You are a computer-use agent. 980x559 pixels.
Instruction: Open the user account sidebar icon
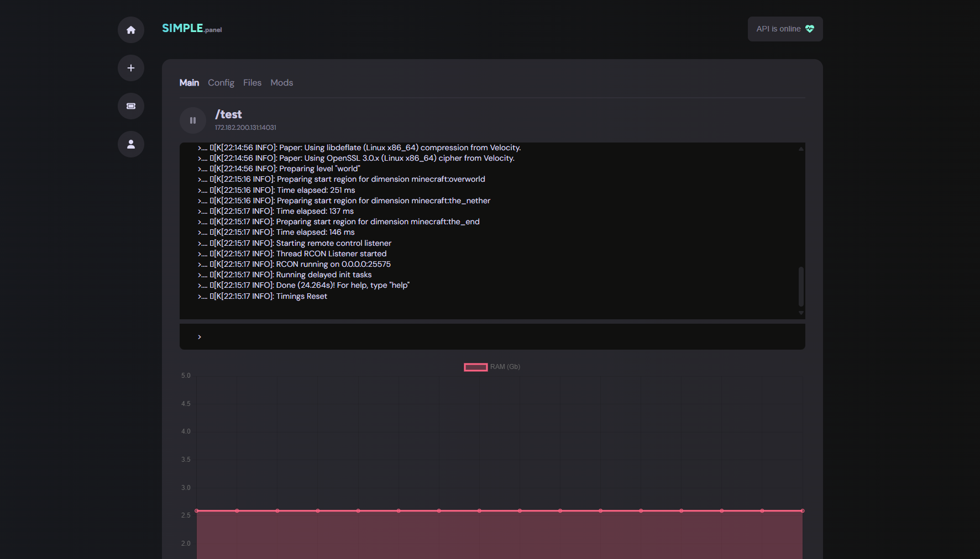click(x=131, y=144)
